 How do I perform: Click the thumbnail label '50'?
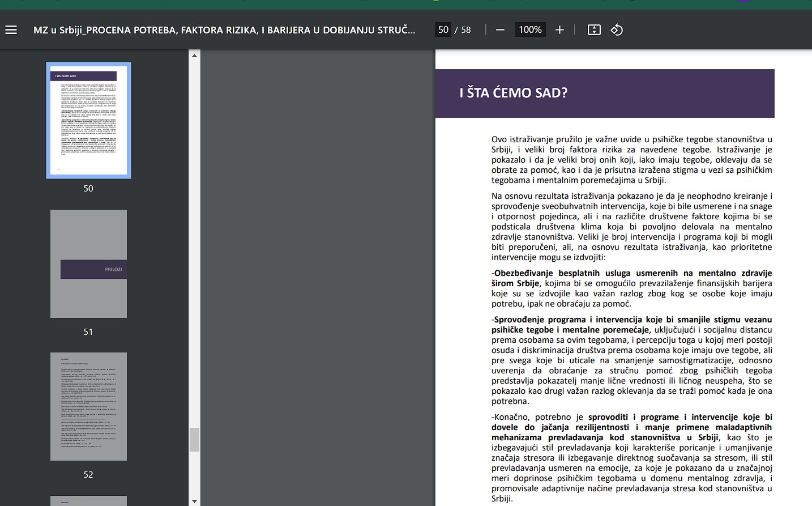(x=88, y=188)
